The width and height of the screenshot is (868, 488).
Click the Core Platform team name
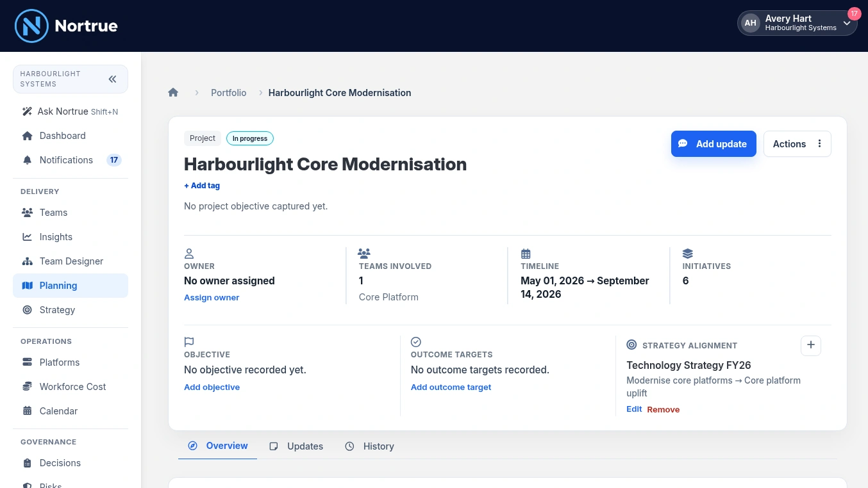point(388,297)
